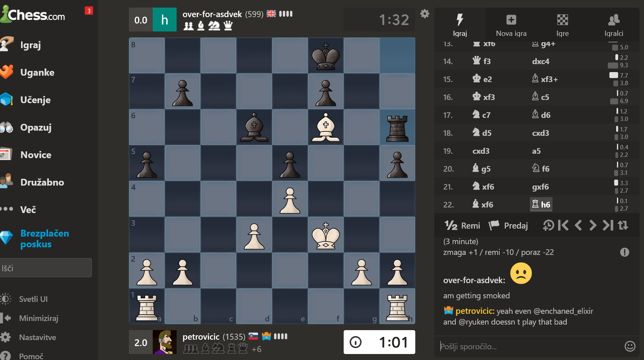The image size is (644, 360).
Task: Jump to the first move
Action: coord(563,225)
